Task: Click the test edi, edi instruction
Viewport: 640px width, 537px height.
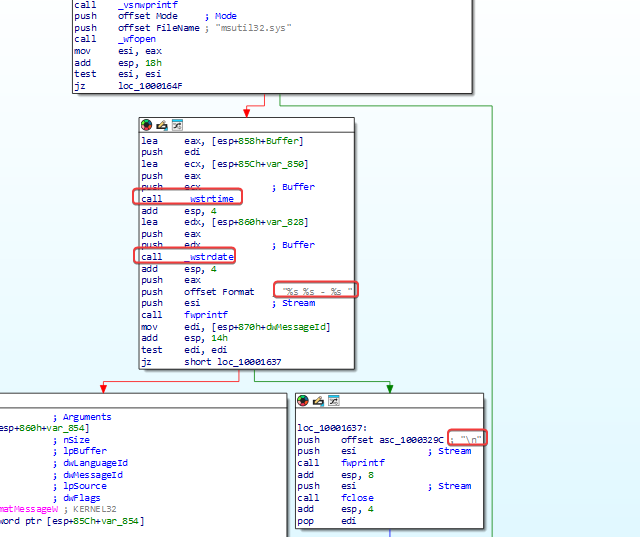Action: click(x=184, y=350)
